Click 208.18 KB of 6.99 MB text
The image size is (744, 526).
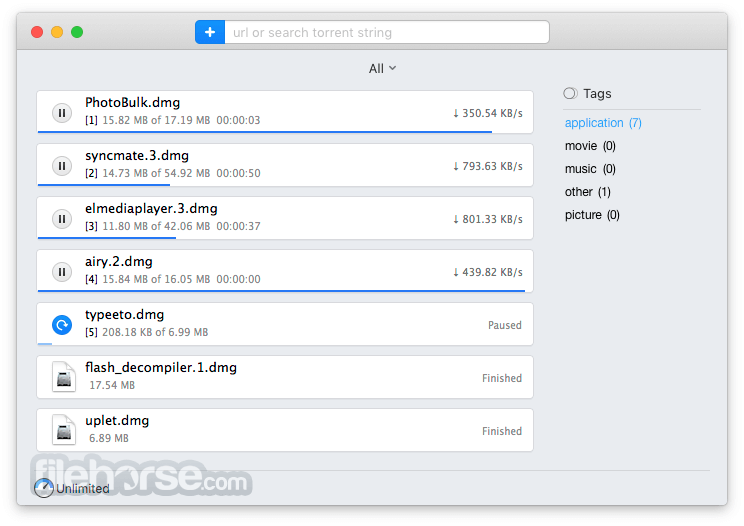(x=155, y=332)
